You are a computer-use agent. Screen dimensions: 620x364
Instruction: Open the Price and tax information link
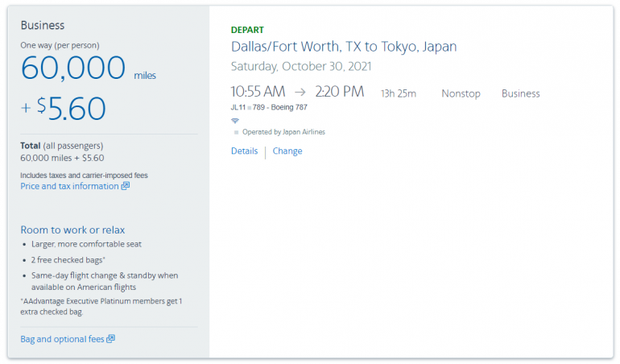coord(69,186)
